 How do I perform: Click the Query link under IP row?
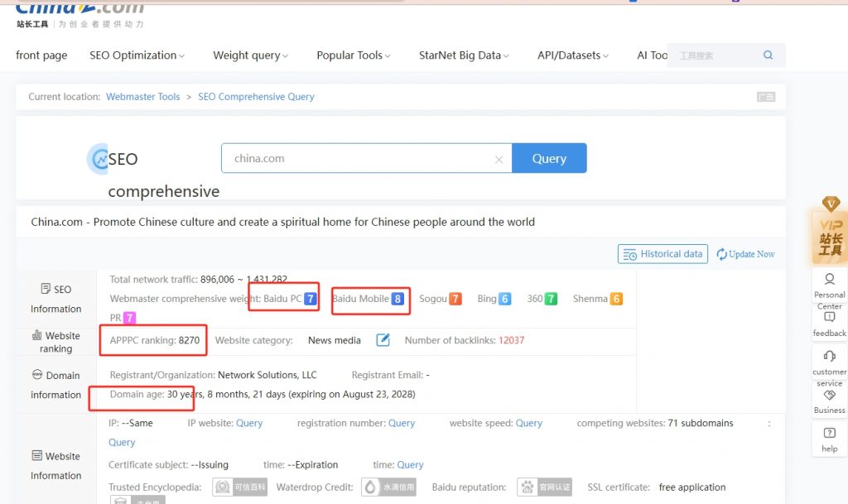pyautogui.click(x=122, y=443)
